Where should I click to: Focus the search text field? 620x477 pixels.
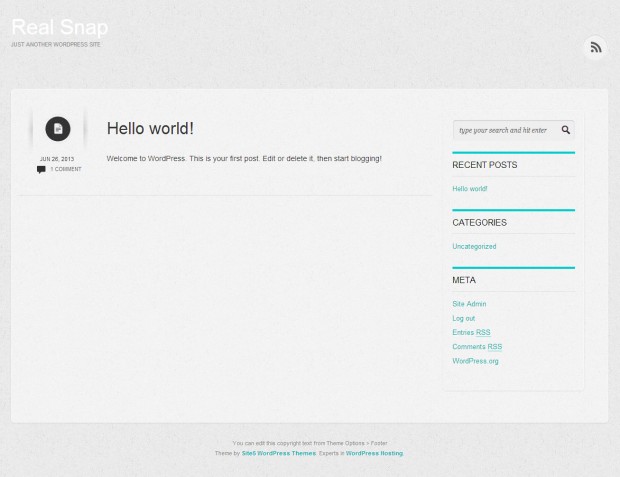pos(505,130)
